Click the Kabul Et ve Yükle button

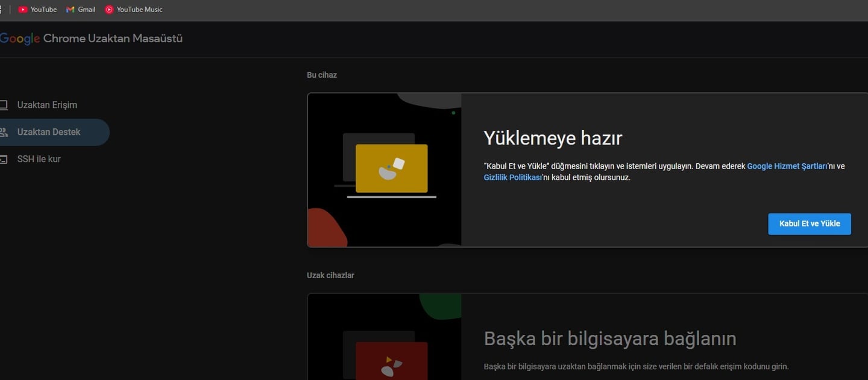(810, 223)
